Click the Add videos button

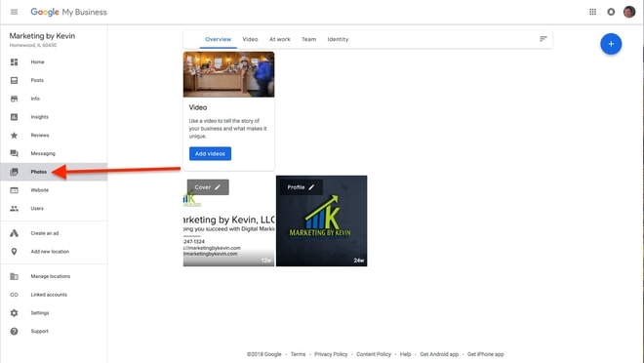point(211,153)
